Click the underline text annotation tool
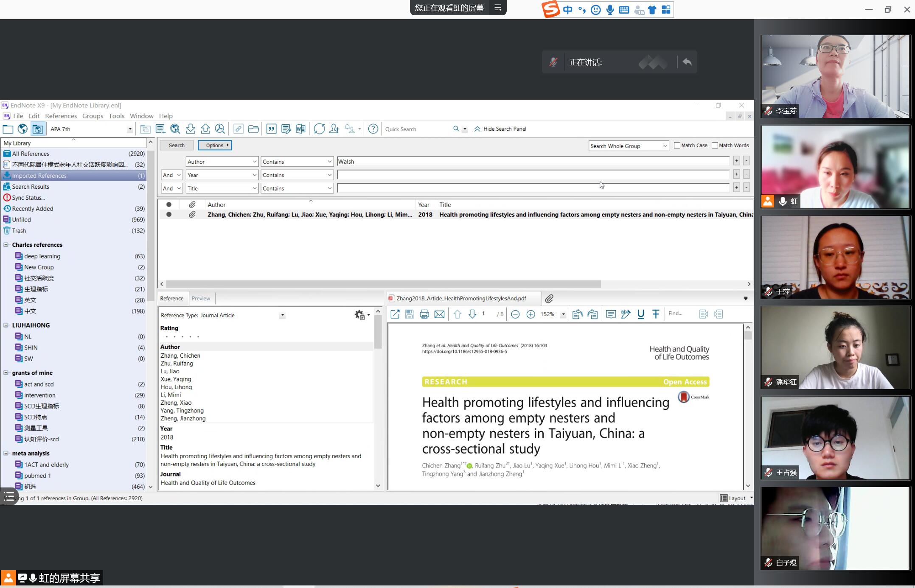The width and height of the screenshot is (915, 588). 640,314
